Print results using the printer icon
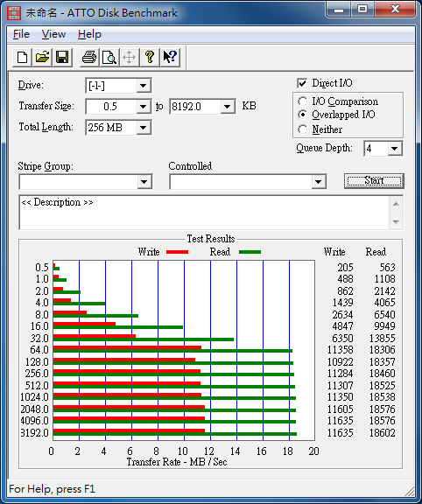Screen dimensions: 422x504 coord(89,58)
